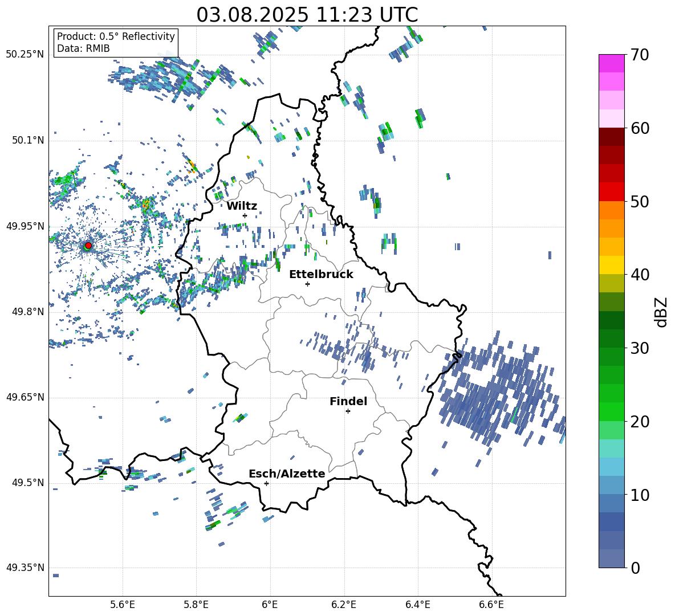Click the colorbar tick label 70

click(x=640, y=55)
